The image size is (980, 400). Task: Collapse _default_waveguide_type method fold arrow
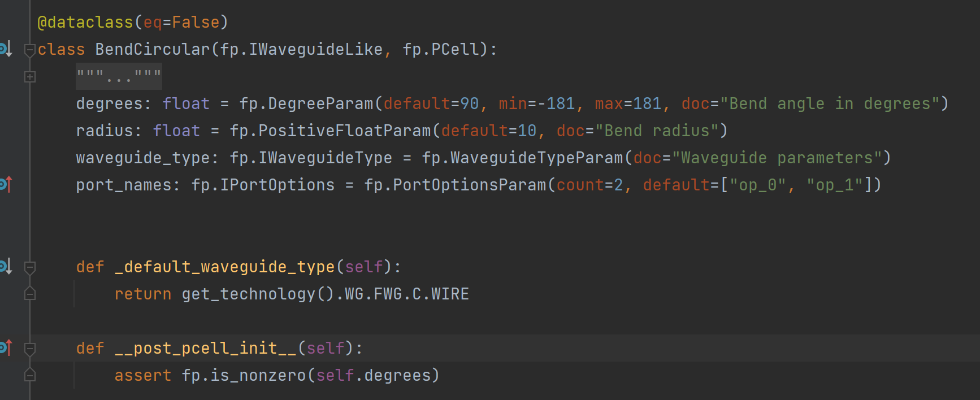30,267
